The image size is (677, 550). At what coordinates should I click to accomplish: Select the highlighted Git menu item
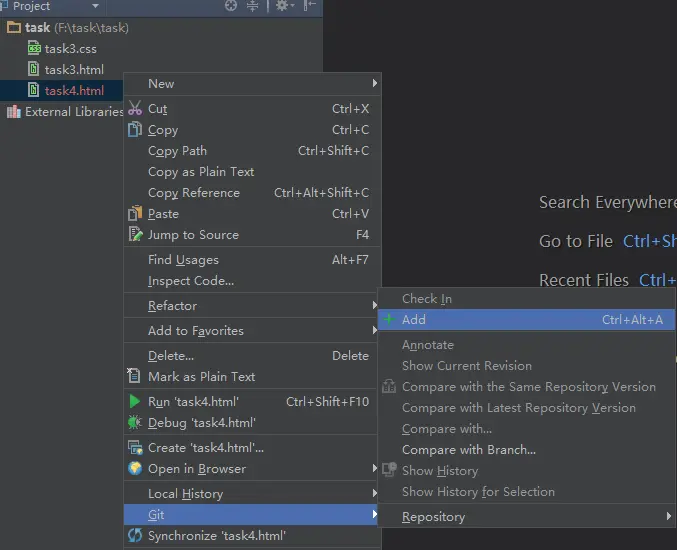coord(251,515)
